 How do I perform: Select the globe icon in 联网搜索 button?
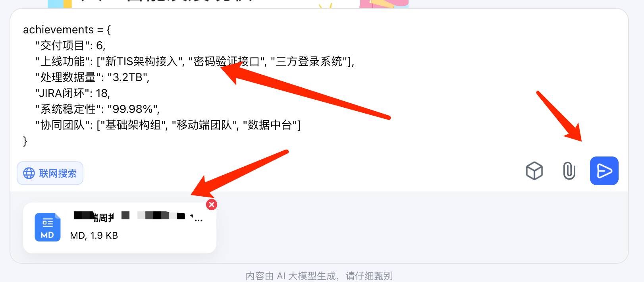coord(29,173)
